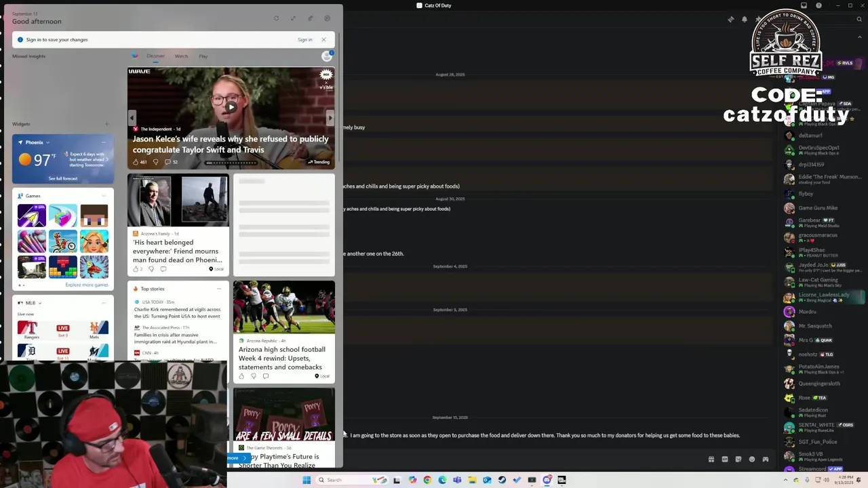This screenshot has height=488, width=868.
Task: Expand Phoenix location dropdown
Action: (48, 142)
